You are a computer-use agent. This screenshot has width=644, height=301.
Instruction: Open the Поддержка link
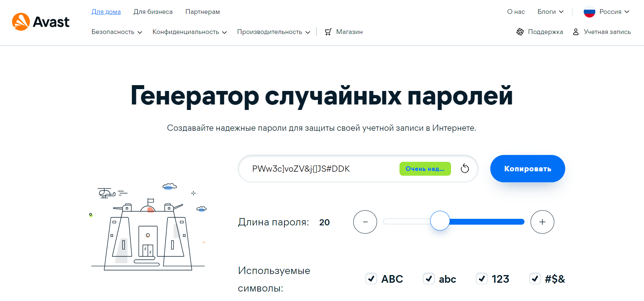pyautogui.click(x=539, y=32)
